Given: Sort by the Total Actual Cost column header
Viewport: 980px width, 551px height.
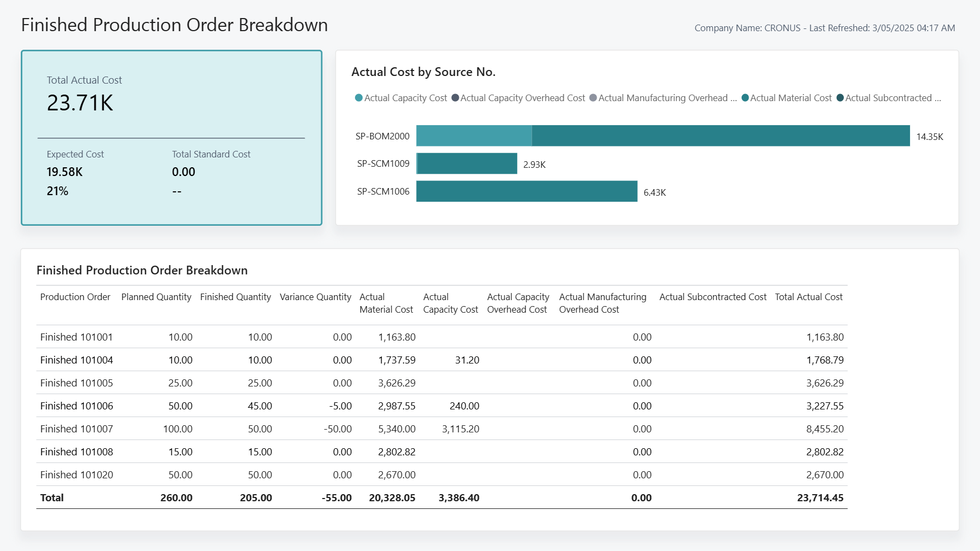Looking at the screenshot, I should click(809, 297).
